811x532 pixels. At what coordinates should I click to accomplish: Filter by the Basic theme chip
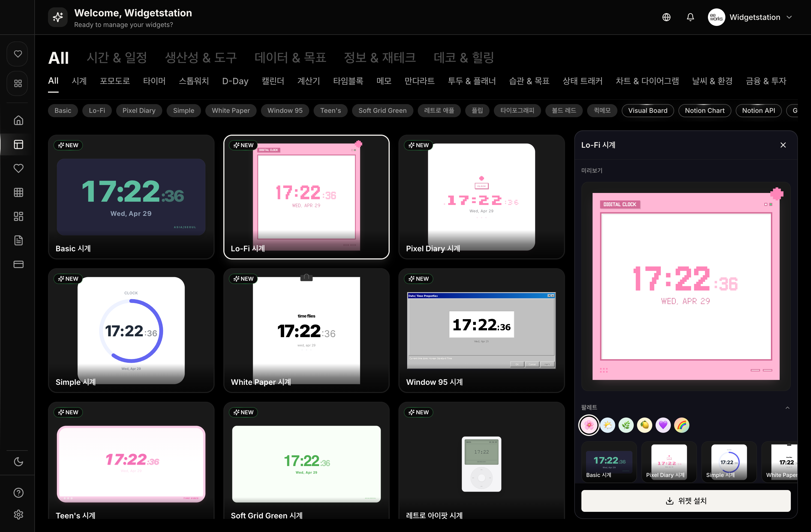[63, 111]
